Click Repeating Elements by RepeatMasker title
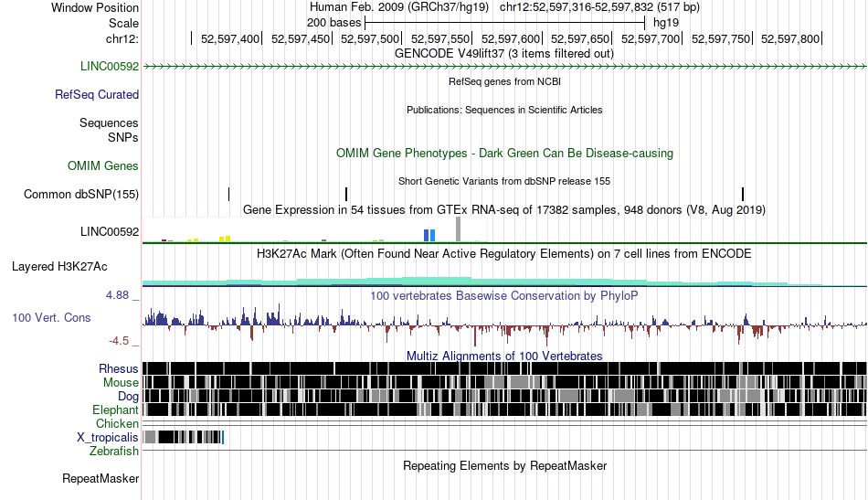The image size is (868, 500). click(x=504, y=465)
